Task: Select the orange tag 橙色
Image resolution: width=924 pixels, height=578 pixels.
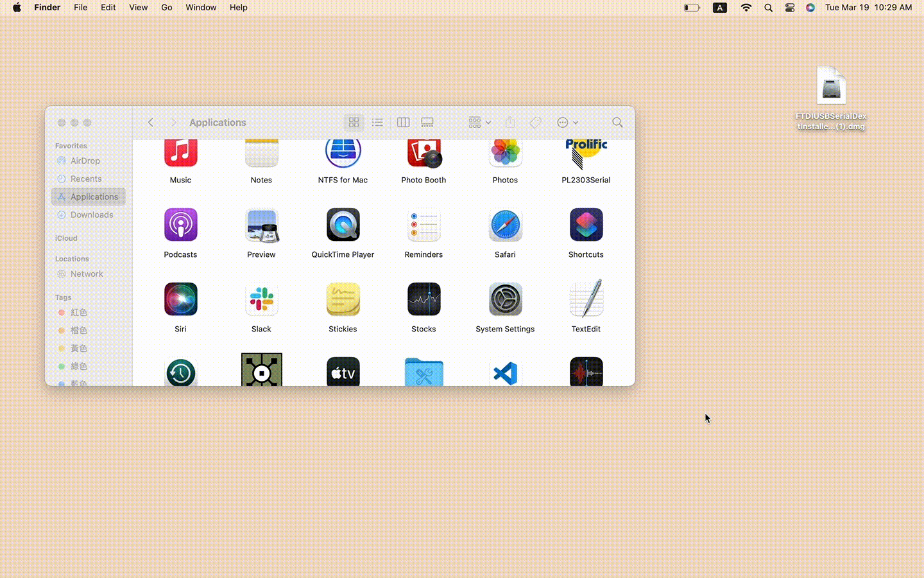Action: click(89, 330)
